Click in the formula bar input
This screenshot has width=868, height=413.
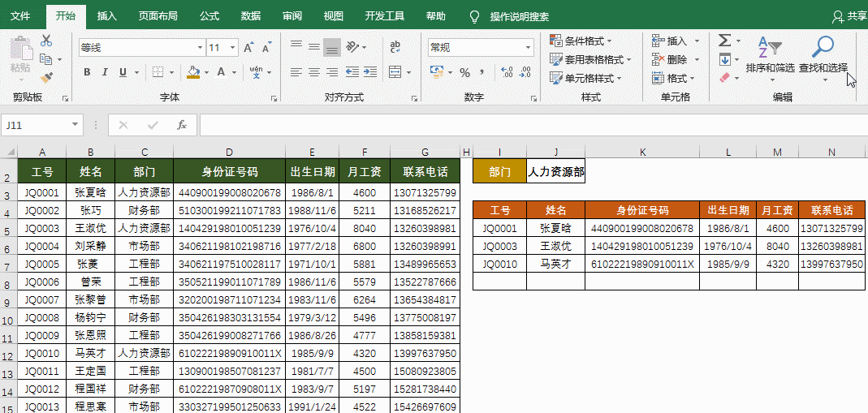533,126
